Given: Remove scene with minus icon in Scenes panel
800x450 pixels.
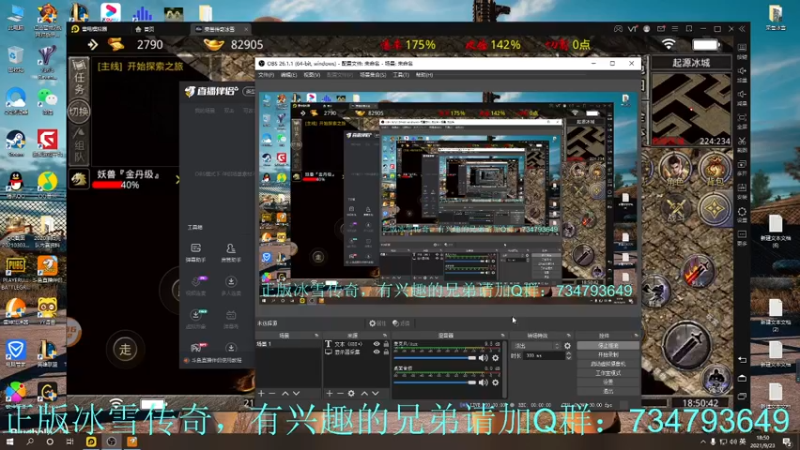Looking at the screenshot, I should coord(272,393).
